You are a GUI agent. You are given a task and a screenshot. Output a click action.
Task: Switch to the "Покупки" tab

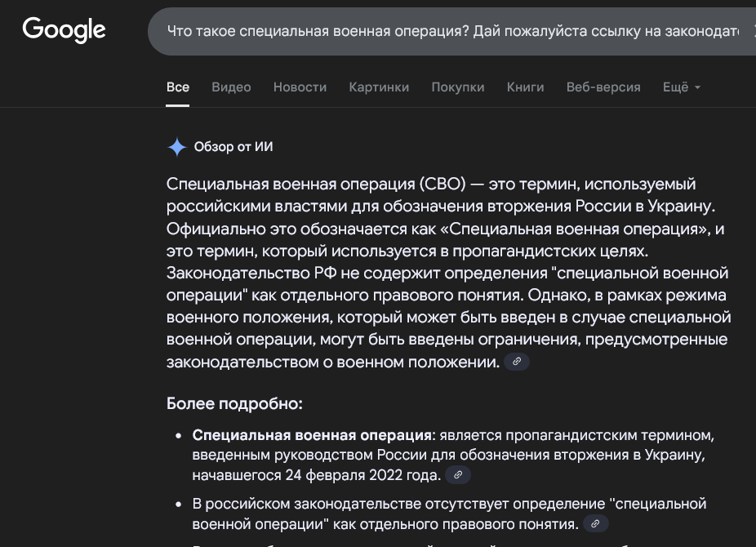[x=457, y=87]
